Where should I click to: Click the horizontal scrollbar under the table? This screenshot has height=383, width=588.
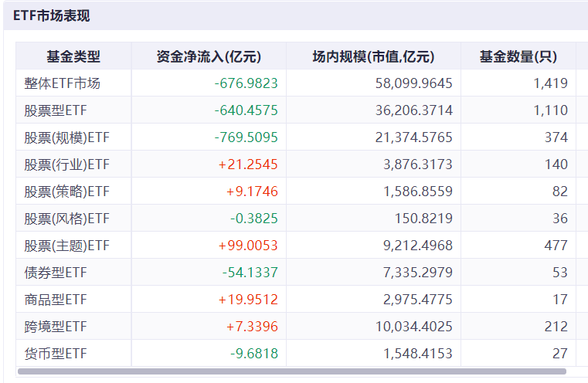click(x=292, y=371)
